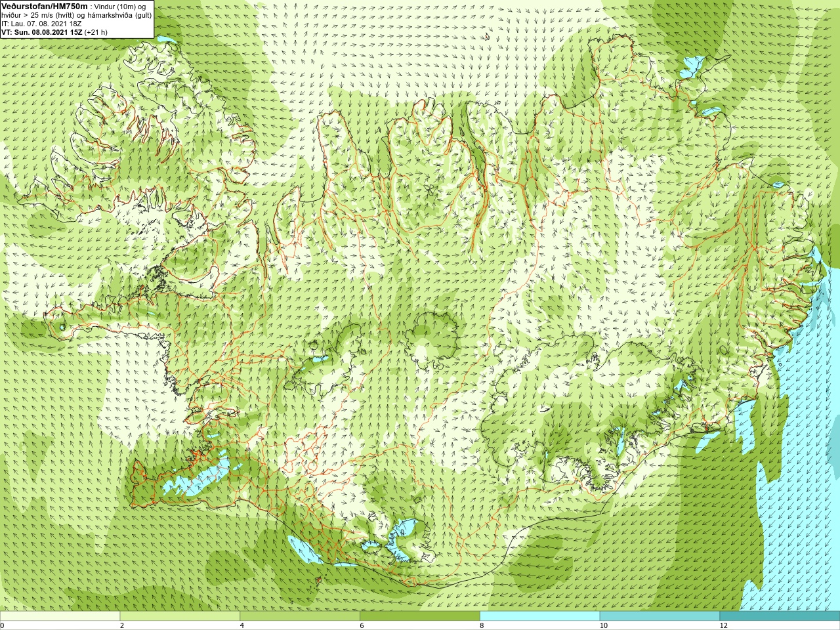Click the 6–8 m/s dark green legend swatch
The image size is (840, 630).
point(420,616)
